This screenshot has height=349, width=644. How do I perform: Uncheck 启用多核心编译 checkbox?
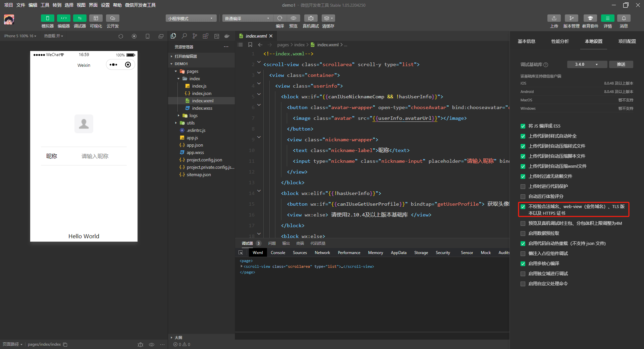(x=523, y=264)
